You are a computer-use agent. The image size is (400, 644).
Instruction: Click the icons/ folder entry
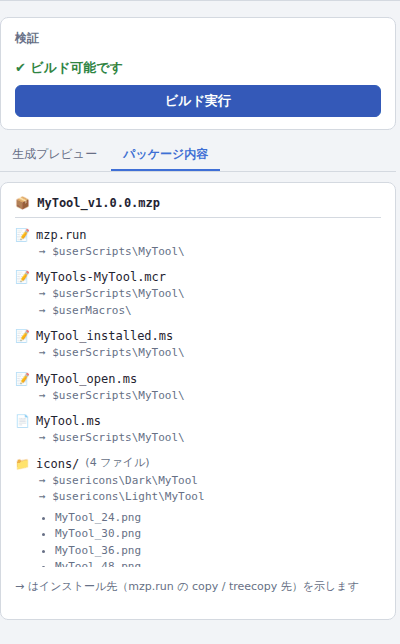57,464
